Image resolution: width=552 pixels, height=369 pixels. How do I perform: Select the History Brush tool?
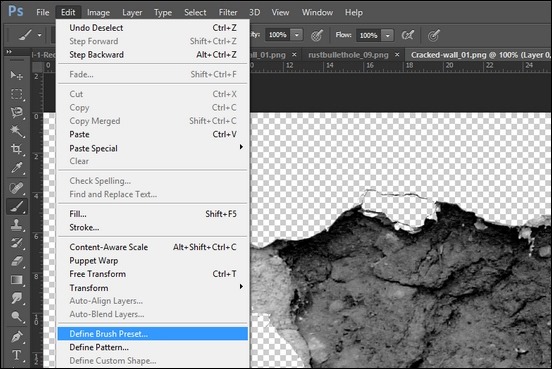[x=16, y=243]
